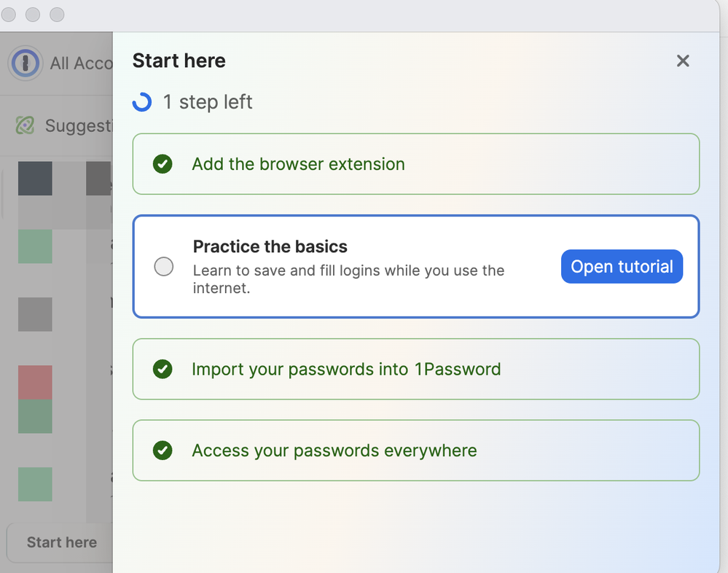Expand the Import your passwords into 1Password text

pos(346,370)
